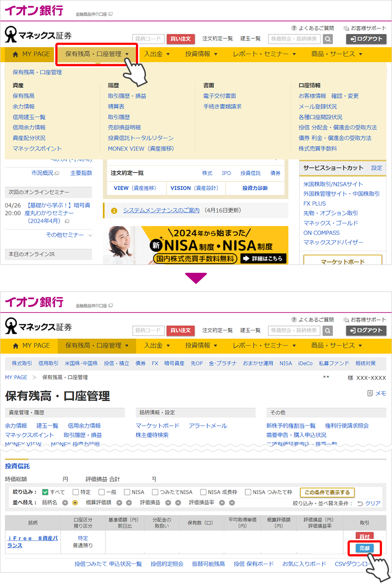392x583 pixels.
Task: Open サービスショートカット 設定 link
Action: 377,168
